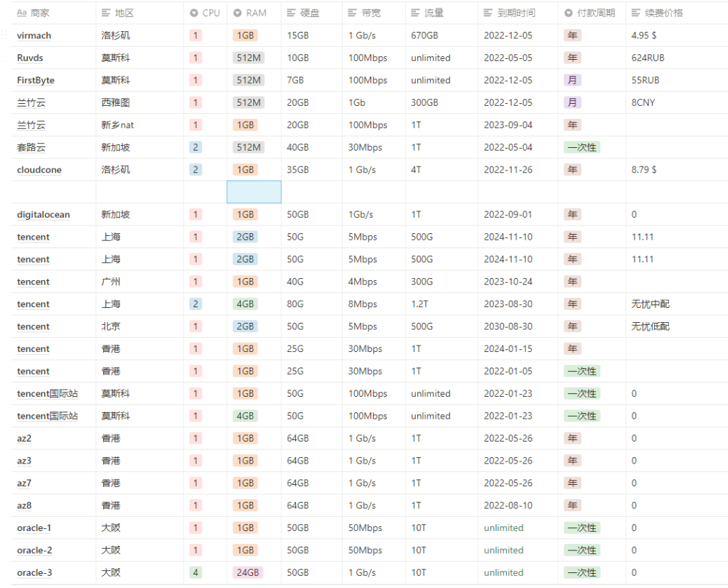Screen dimensions: 728x588
Task: Select the 无忧低配 cell
Action: pos(677,326)
